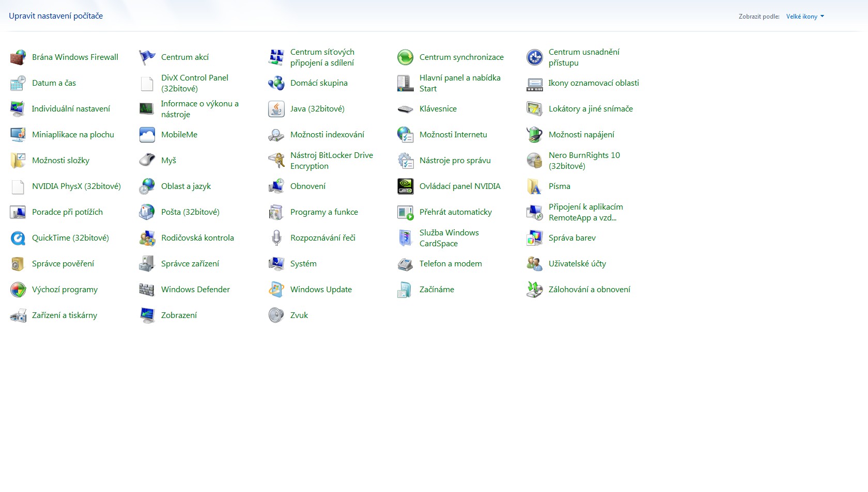This screenshot has width=868, height=492.
Task: Open the Myš mouse icon
Action: [147, 161]
